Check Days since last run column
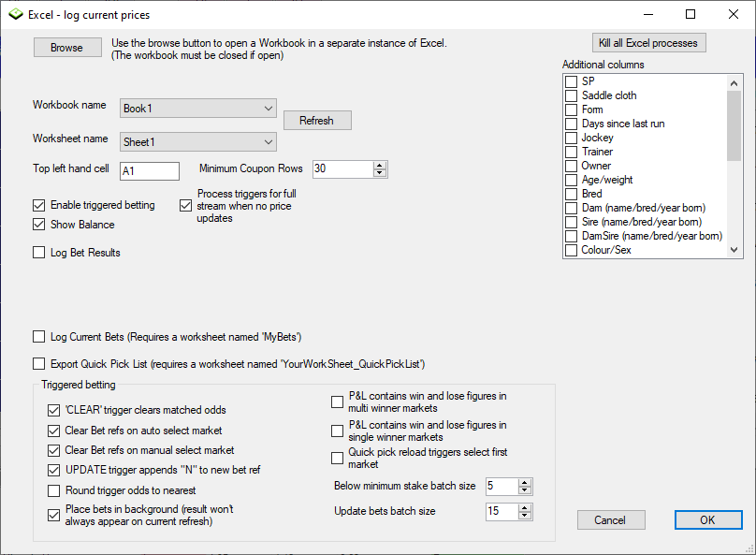The image size is (756, 555). pyautogui.click(x=572, y=124)
